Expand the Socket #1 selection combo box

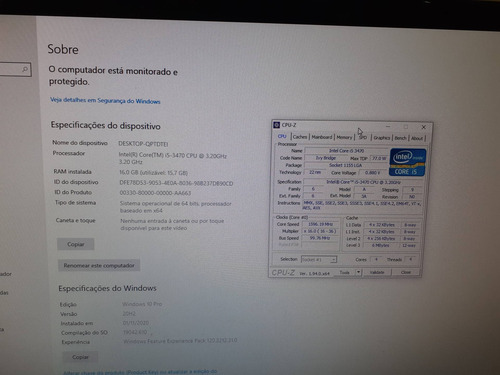point(319,259)
